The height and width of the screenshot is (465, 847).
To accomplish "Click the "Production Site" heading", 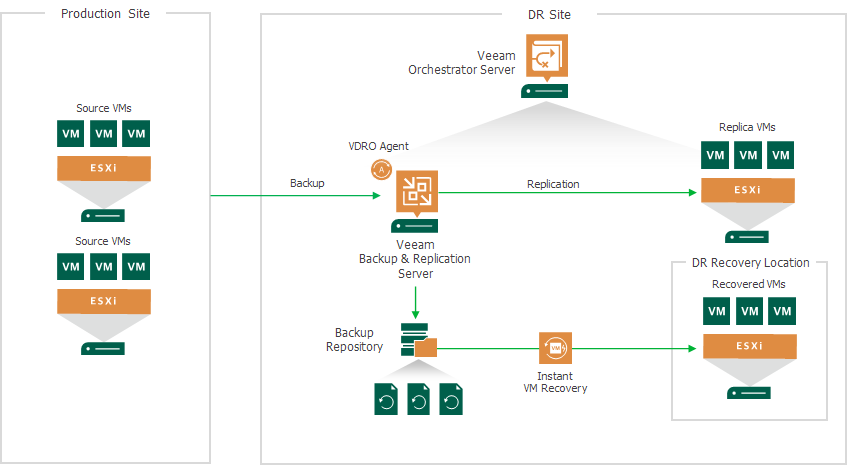I will 105,14.
